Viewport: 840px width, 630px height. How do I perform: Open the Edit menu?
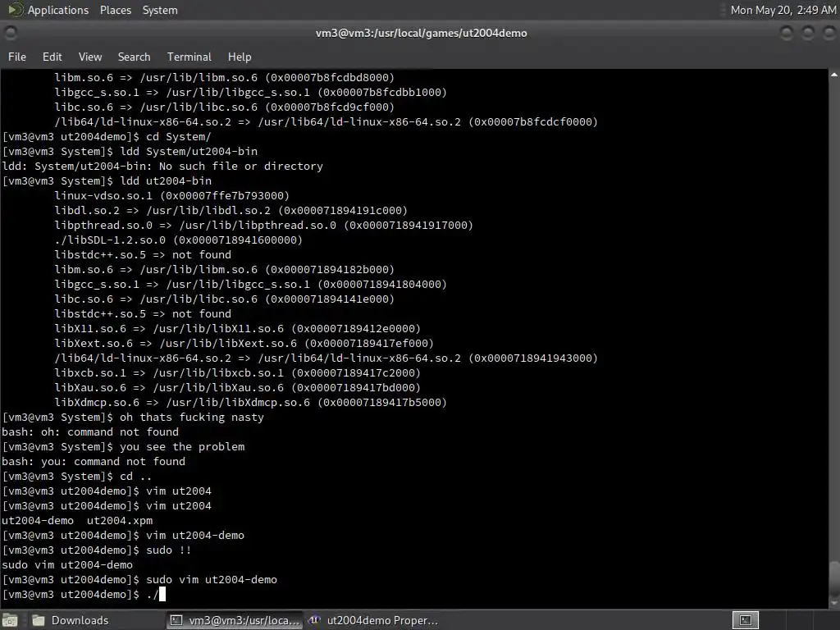[52, 57]
